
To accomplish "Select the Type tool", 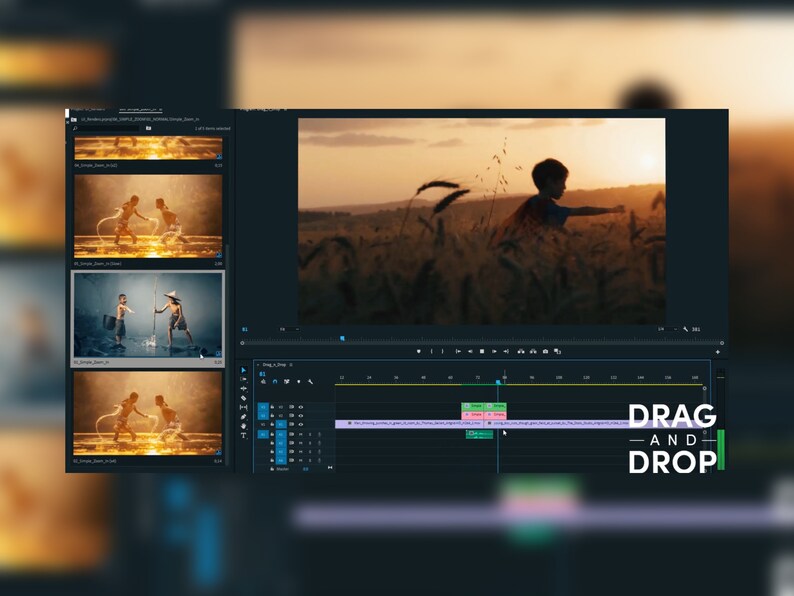I will 244,435.
